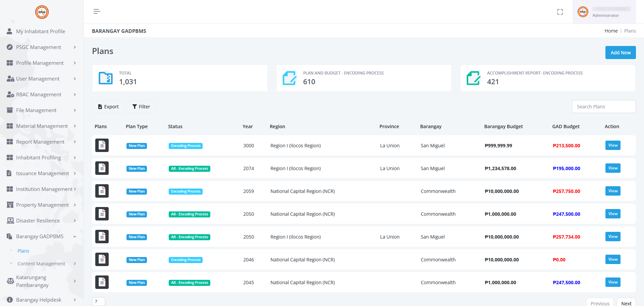Click the Export button
Image resolution: width=644 pixels, height=306 pixels.
[108, 107]
